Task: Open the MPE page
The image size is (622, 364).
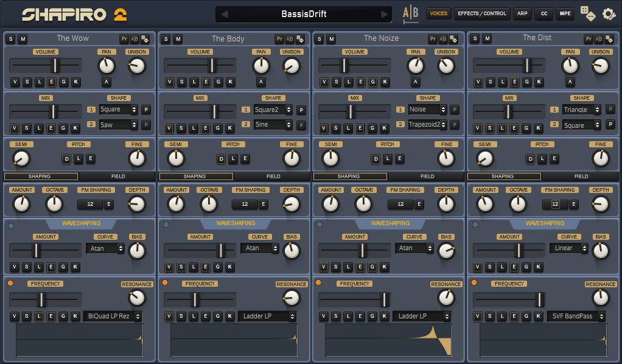Action: (565, 13)
